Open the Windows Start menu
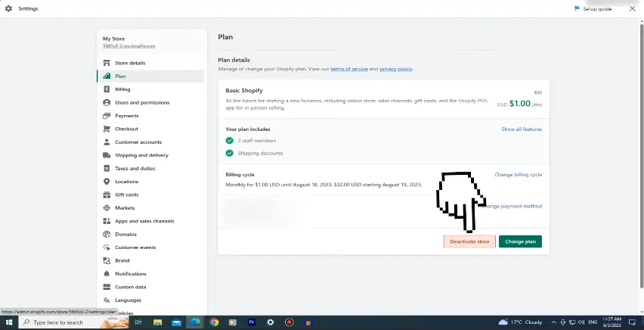Viewport: 644px width, 330px height. point(9,322)
